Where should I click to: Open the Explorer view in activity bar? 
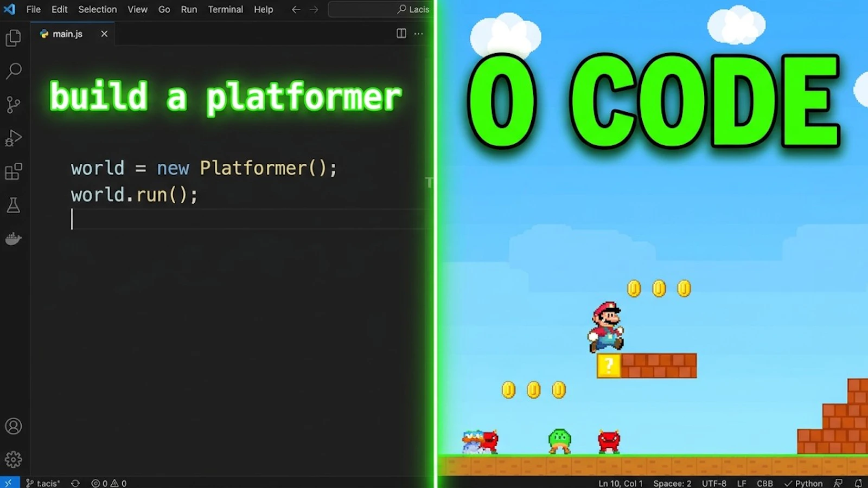[13, 37]
